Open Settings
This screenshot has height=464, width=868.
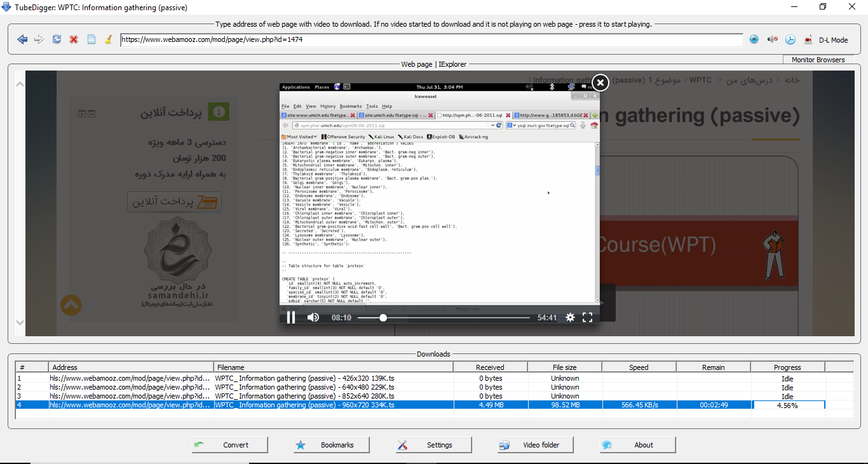pyautogui.click(x=434, y=445)
